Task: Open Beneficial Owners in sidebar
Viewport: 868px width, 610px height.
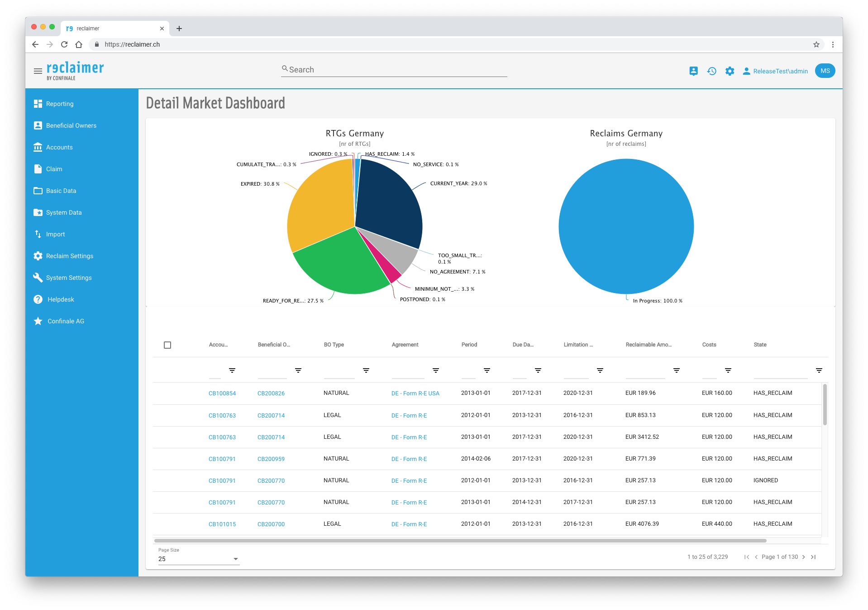Action: pyautogui.click(x=71, y=125)
